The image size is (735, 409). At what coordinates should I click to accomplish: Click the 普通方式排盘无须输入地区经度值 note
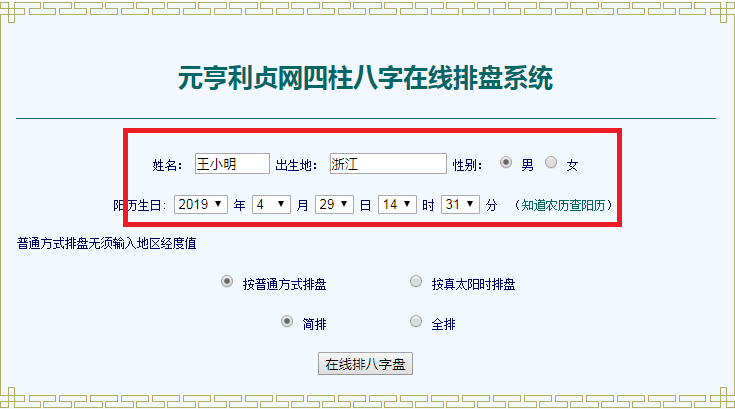click(106, 244)
